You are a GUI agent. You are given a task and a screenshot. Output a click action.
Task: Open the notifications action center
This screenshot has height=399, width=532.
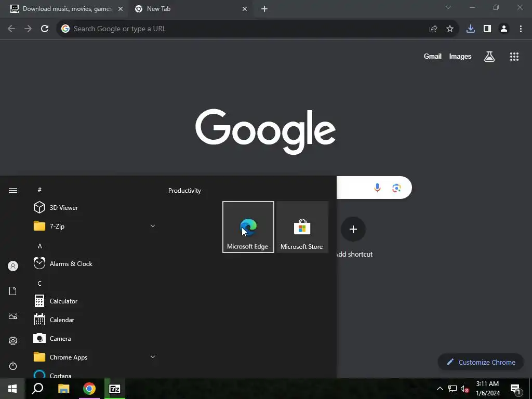pos(515,389)
